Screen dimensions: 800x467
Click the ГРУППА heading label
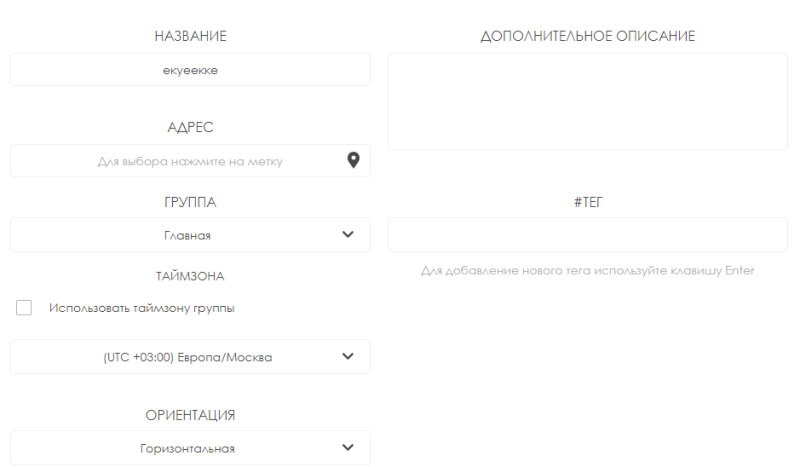click(190, 202)
